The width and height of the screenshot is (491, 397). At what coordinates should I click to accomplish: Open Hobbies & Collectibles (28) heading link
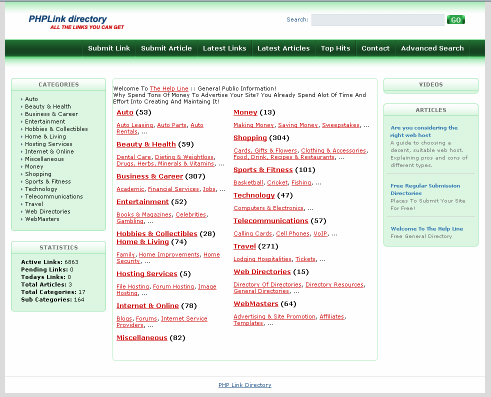coord(157,234)
